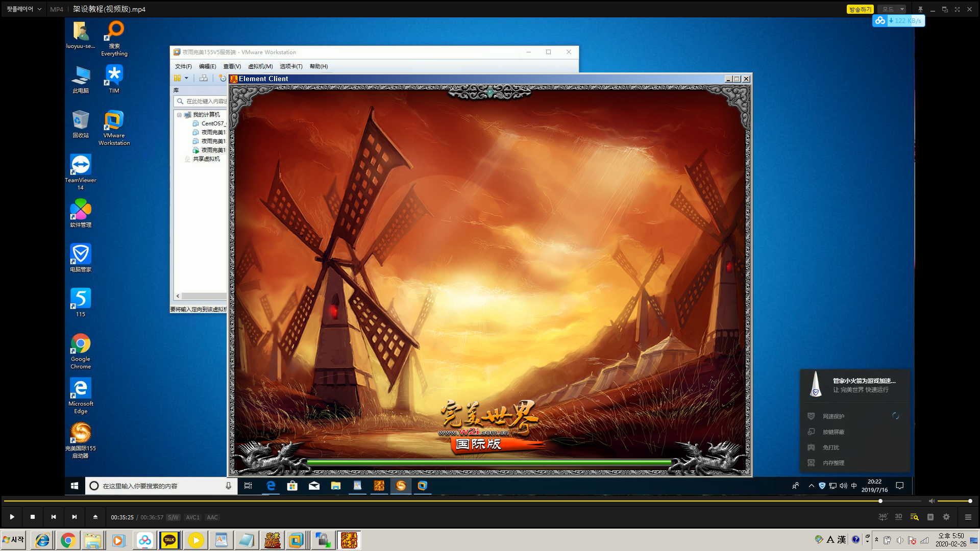Open KakaoTalk from Windows taskbar

click(x=169, y=540)
